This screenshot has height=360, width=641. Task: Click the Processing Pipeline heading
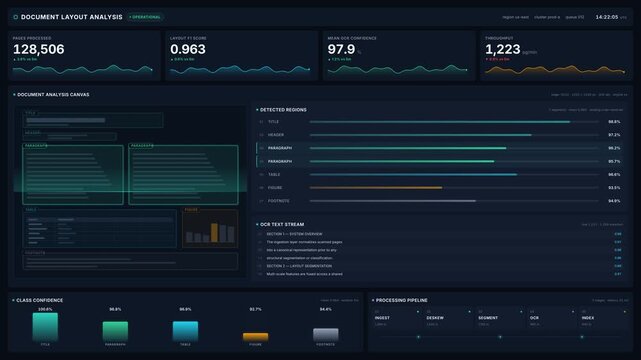click(401, 300)
